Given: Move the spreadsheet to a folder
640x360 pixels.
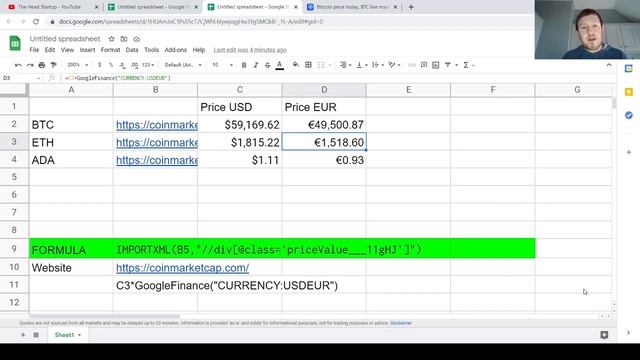Looking at the screenshot, I should (x=124, y=39).
